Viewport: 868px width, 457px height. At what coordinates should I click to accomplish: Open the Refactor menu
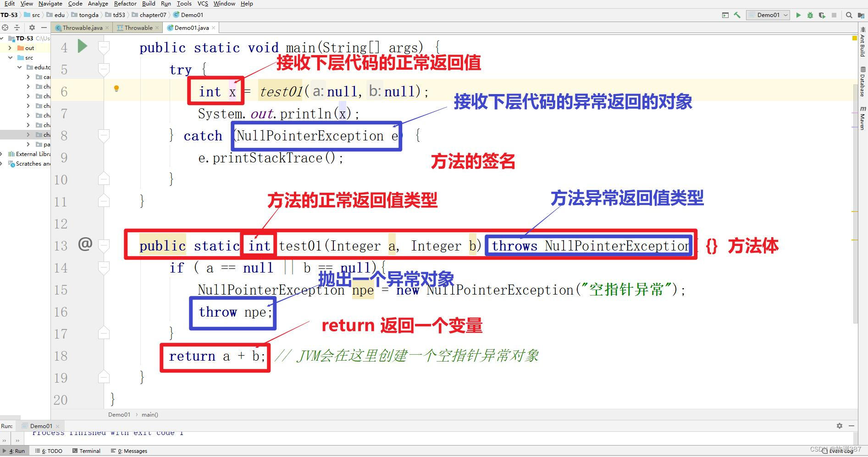125,4
